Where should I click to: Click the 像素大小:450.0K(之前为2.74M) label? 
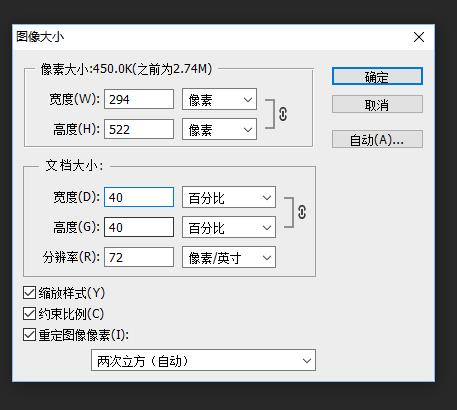pyautogui.click(x=126, y=69)
